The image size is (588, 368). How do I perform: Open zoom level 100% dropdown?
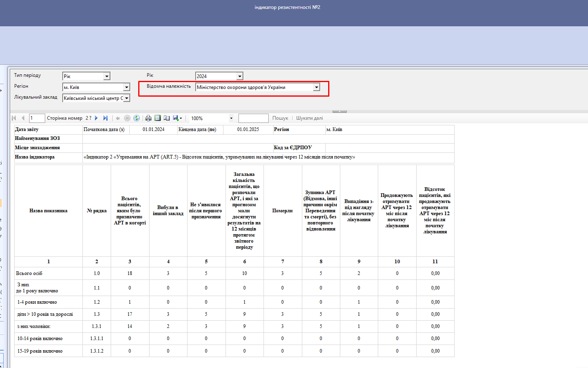coord(231,118)
